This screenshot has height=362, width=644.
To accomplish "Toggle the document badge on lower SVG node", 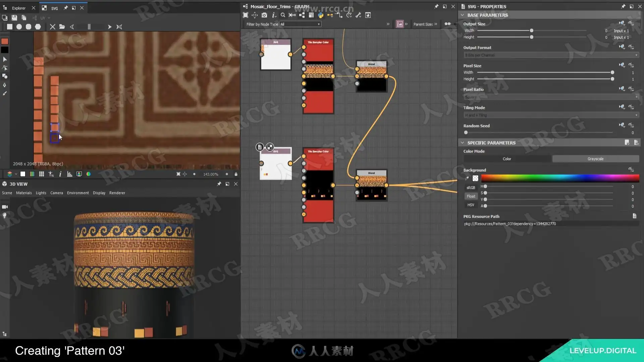I will tap(260, 147).
